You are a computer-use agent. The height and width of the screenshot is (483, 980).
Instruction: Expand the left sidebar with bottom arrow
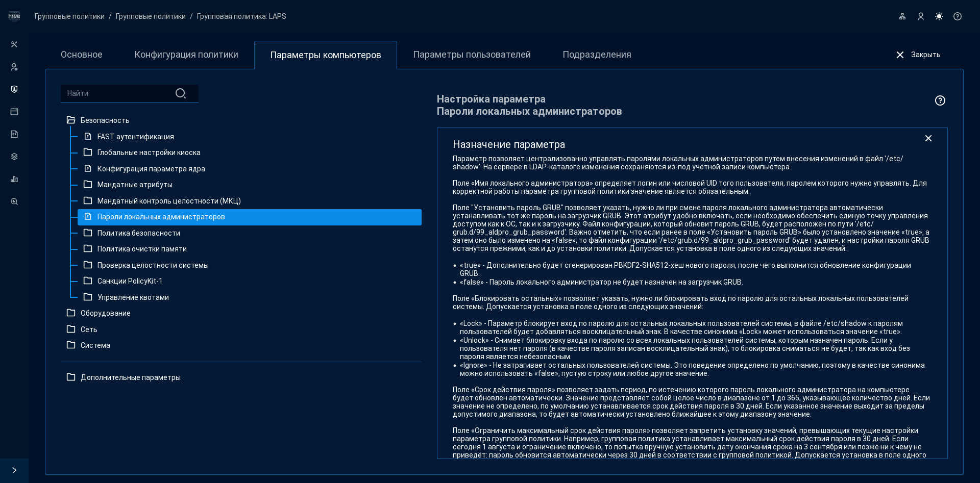[14, 470]
